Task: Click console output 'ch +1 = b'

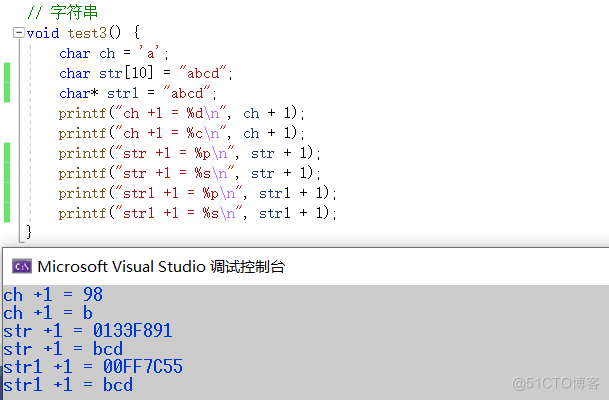Action: (x=48, y=313)
